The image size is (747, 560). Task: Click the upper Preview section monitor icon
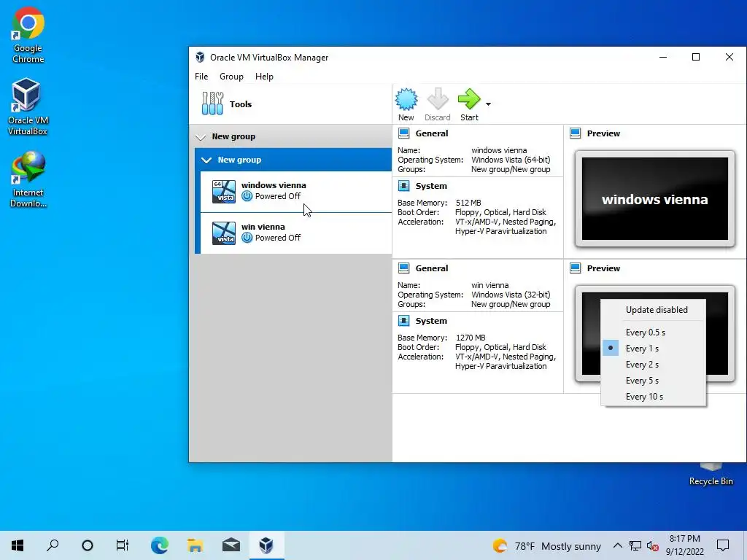click(576, 133)
